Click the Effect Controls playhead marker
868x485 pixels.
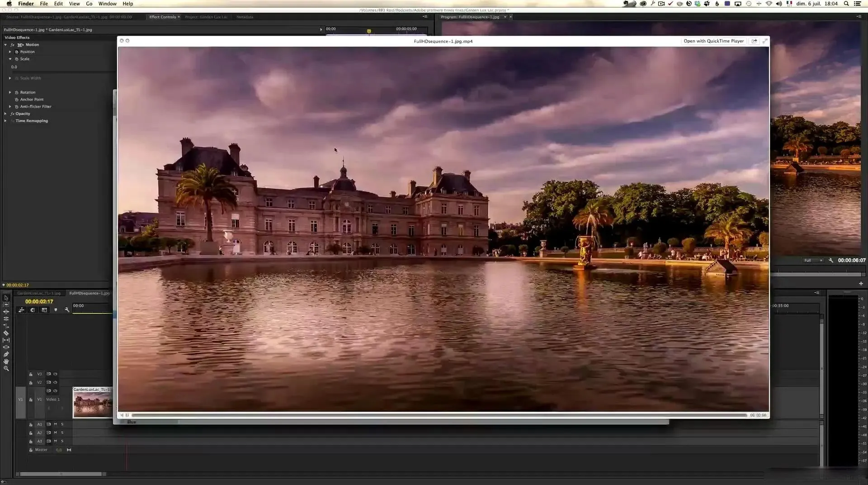[x=369, y=31]
